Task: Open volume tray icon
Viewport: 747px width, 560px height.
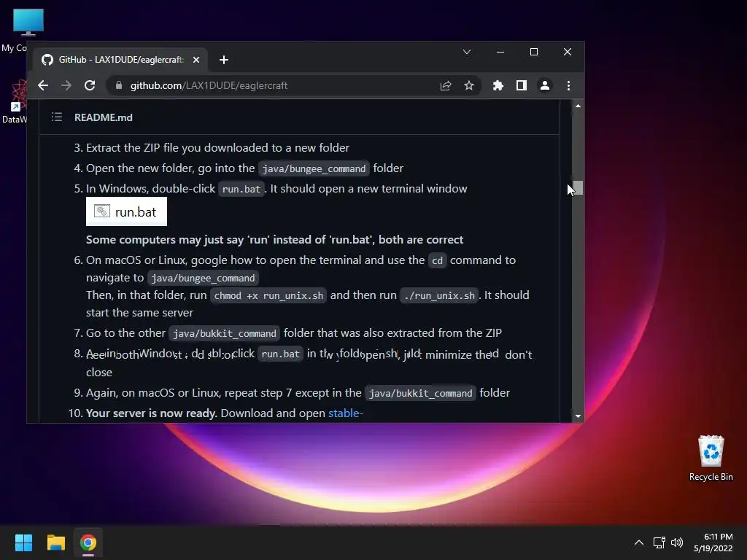Action: point(676,542)
